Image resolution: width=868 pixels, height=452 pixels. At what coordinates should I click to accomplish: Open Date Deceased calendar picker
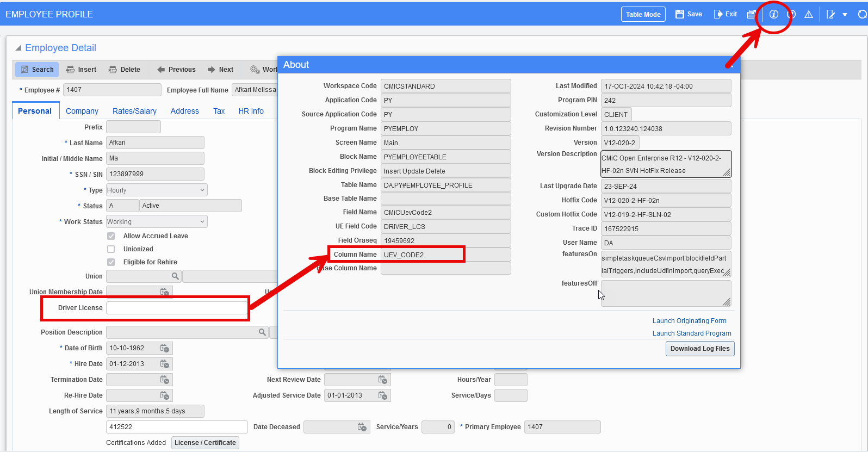362,427
